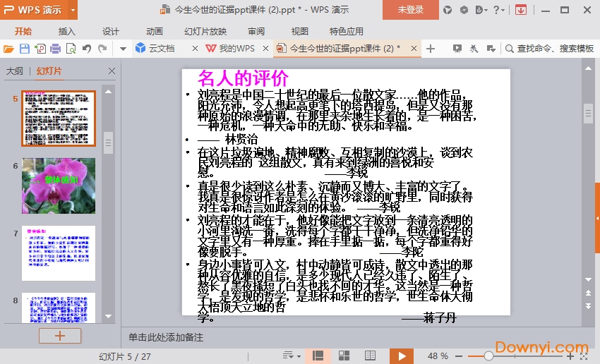
Task: Expand the quick access toolbar dropdown arrow
Action: point(123,49)
